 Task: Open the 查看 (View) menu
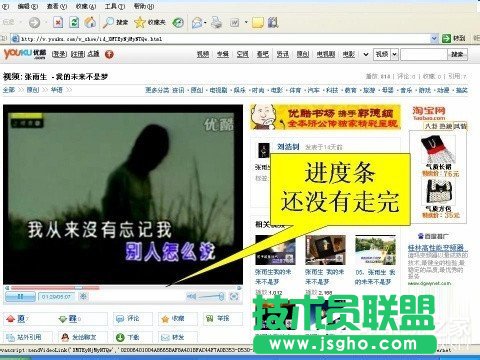click(x=56, y=6)
